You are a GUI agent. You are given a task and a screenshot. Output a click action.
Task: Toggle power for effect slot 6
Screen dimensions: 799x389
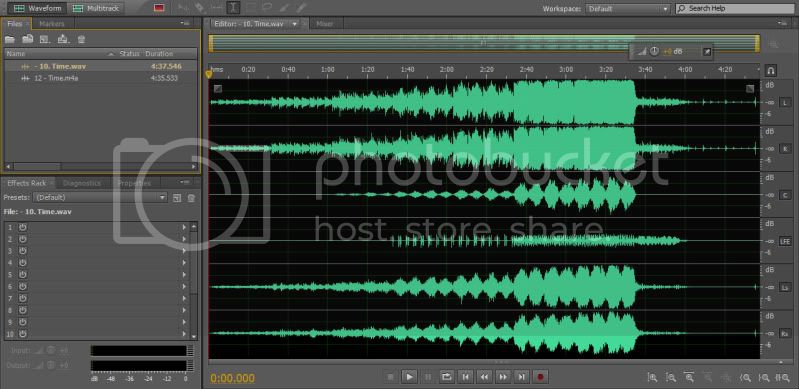22,287
